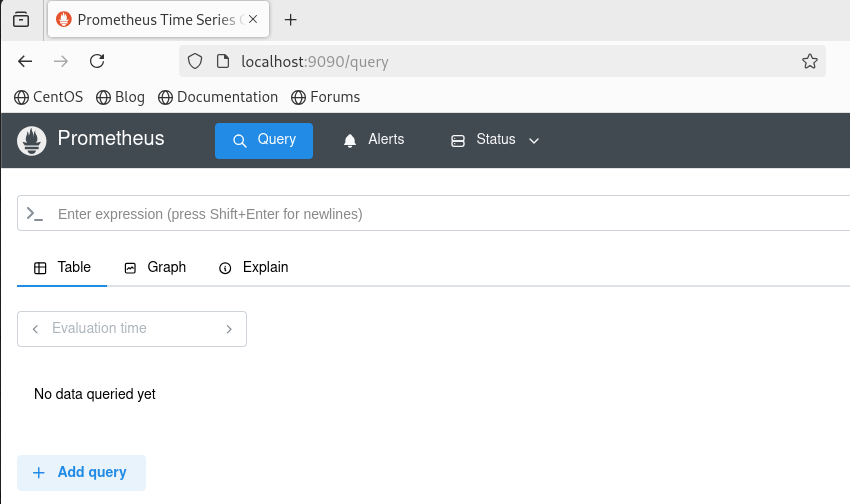
Task: Click the No data queried yet text
Action: coord(95,394)
